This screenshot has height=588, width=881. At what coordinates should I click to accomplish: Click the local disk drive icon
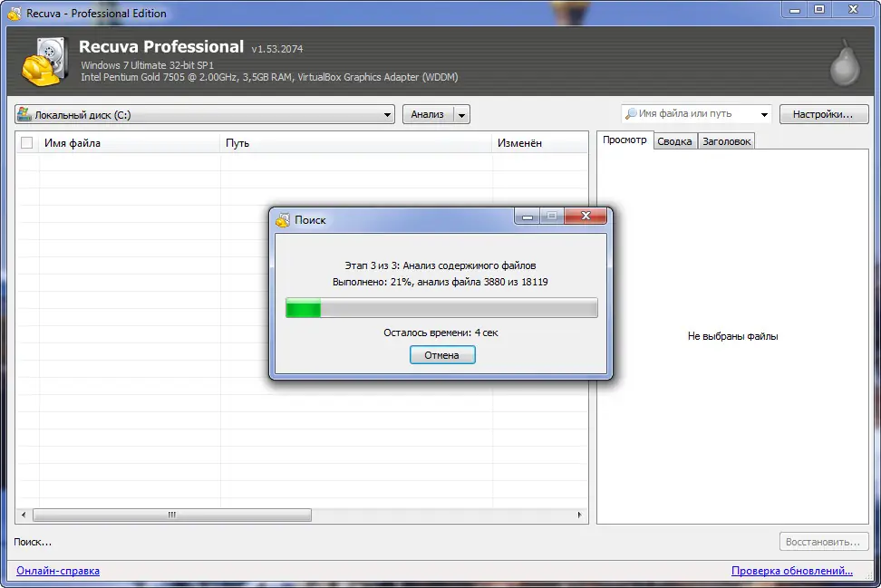coord(24,114)
